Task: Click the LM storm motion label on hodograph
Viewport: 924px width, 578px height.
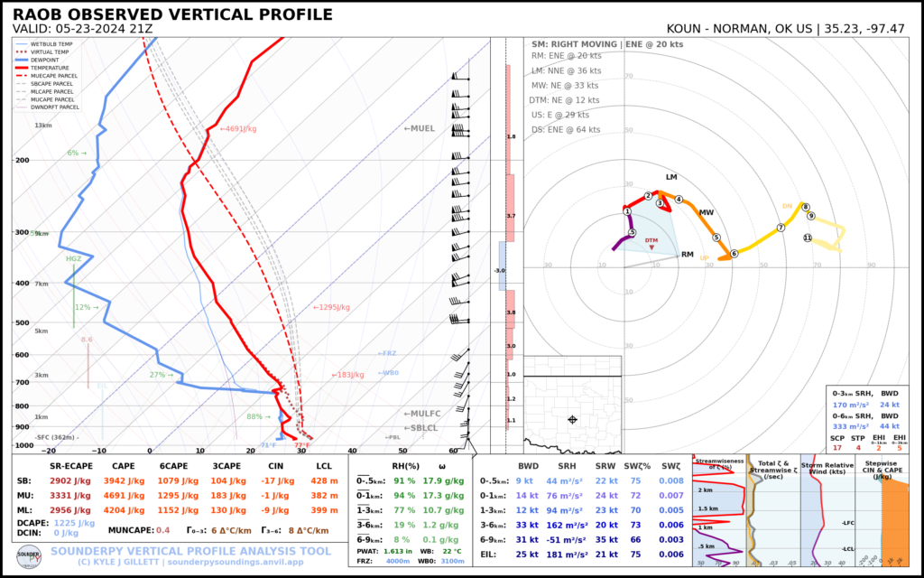Action: coord(671,177)
